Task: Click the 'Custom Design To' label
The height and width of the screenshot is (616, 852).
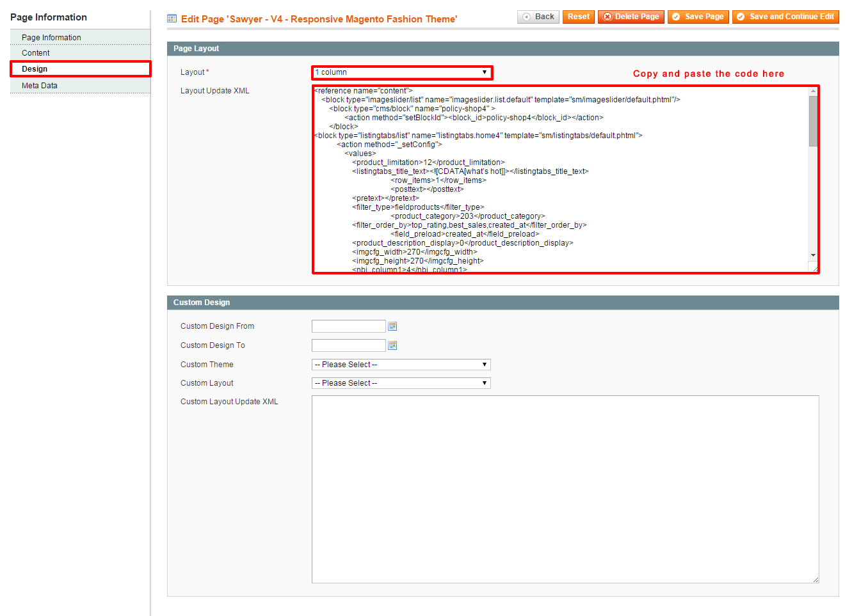Action: (213, 345)
